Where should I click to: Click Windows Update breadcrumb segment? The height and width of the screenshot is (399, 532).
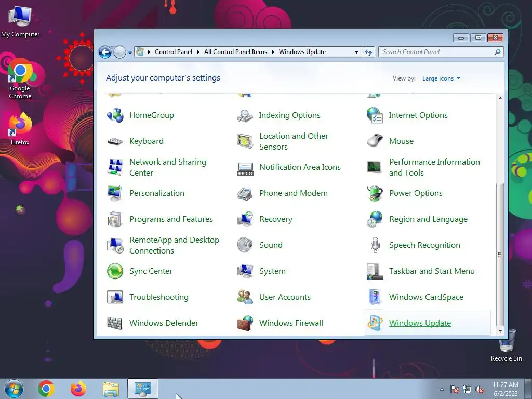(302, 52)
